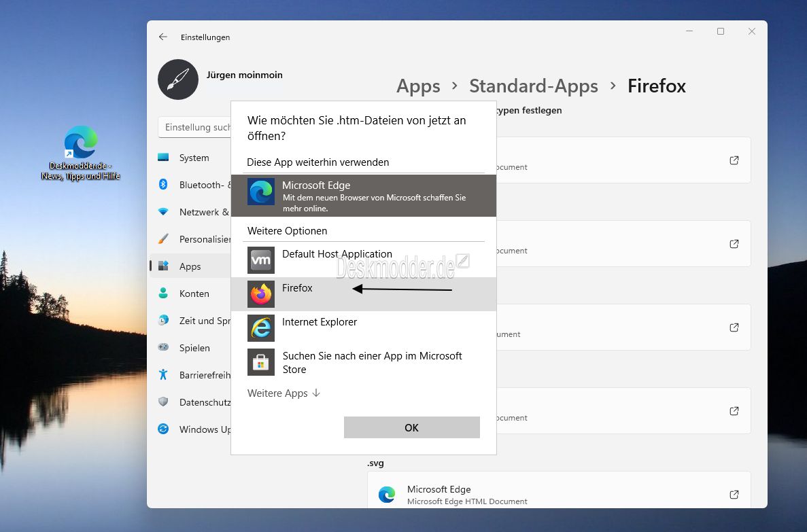The height and width of the screenshot is (532, 807).
Task: Focus the Einstellung suchen search field
Action: [194, 127]
